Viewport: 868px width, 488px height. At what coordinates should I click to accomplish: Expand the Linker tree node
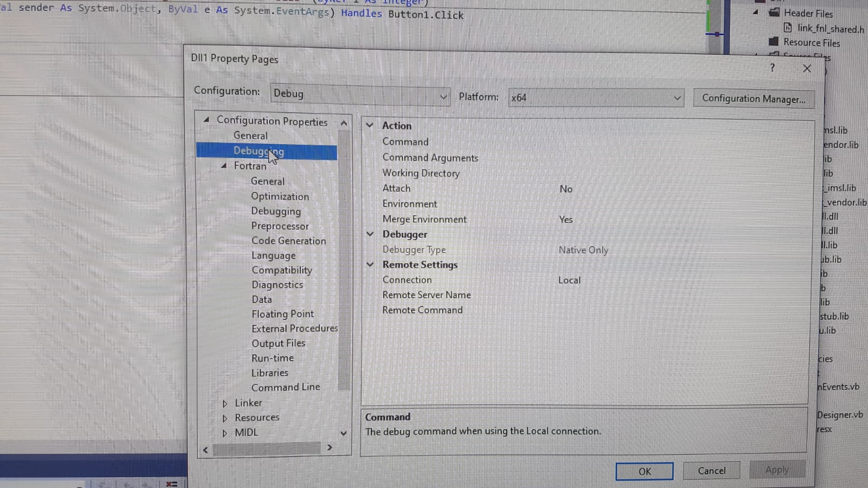tap(225, 403)
